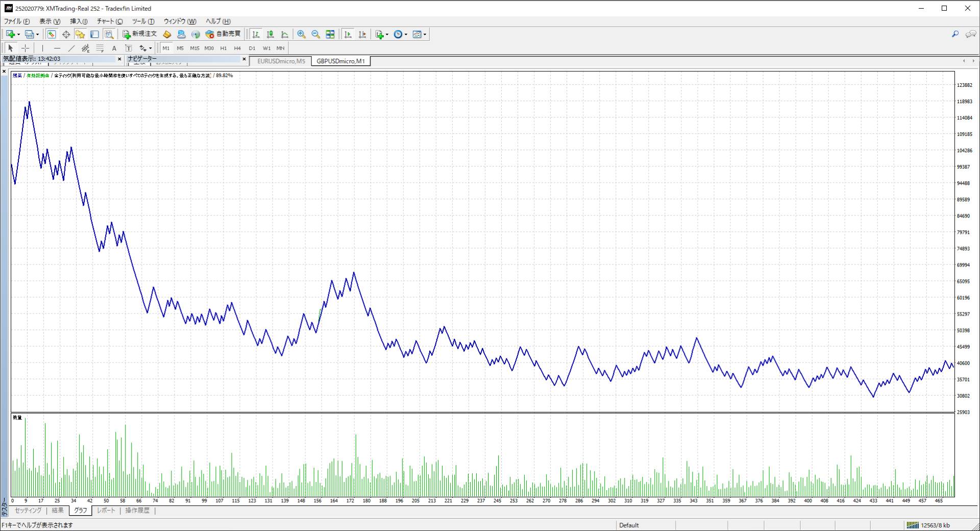This screenshot has width=980, height=531.
Task: Open the Templates dropdown arrow
Action: point(425,35)
